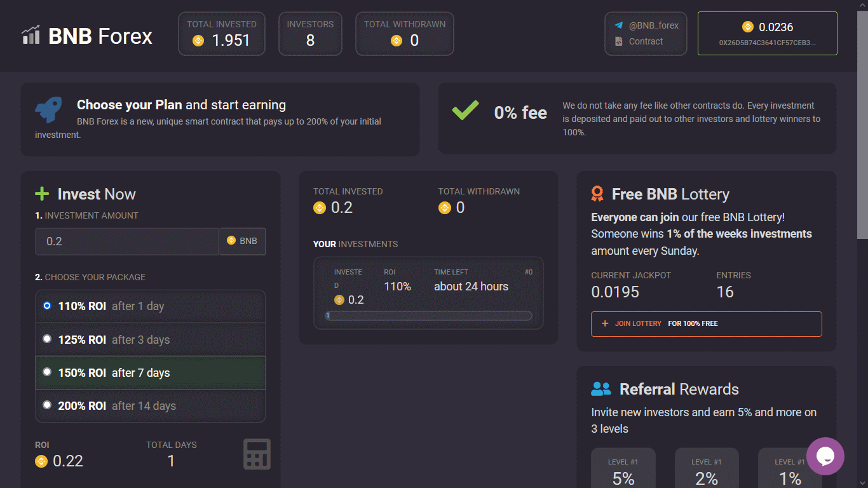Select the 150% ROI after 7 days package
Screen dimensions: 868x488
(151, 372)
